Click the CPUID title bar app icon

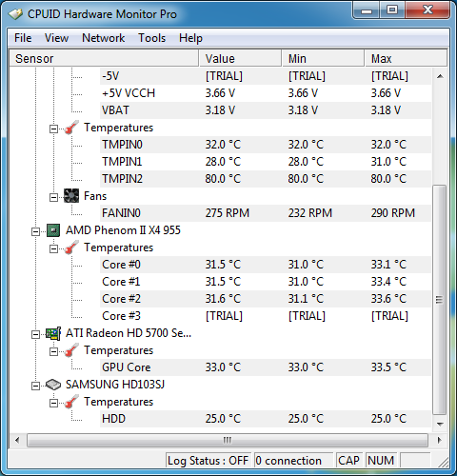(x=15, y=14)
